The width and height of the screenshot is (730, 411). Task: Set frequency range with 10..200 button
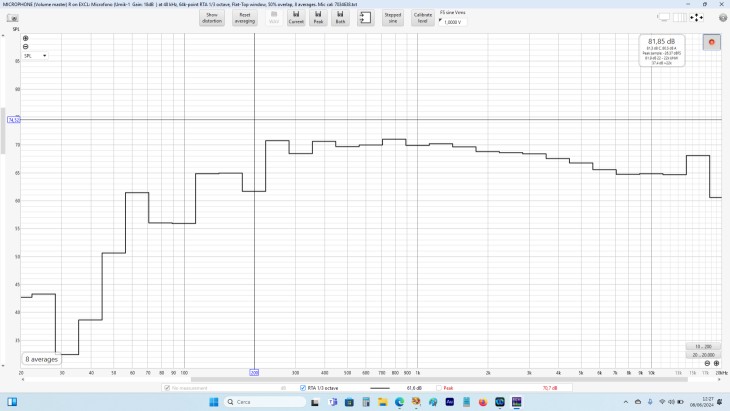point(703,347)
